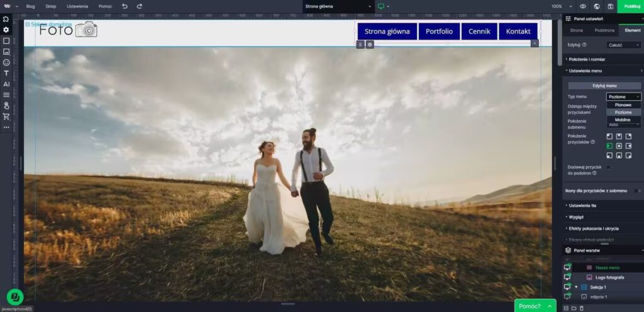The width and height of the screenshot is (644, 312).
Task: Click the help icon next to Edytuj
Action: click(584, 45)
